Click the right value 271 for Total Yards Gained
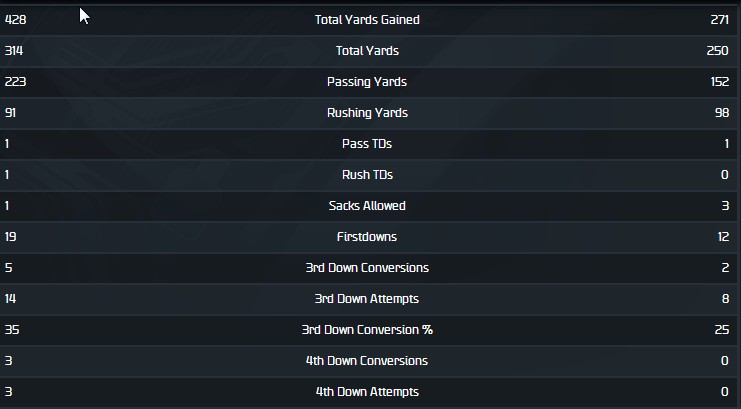The image size is (741, 409). [720, 19]
